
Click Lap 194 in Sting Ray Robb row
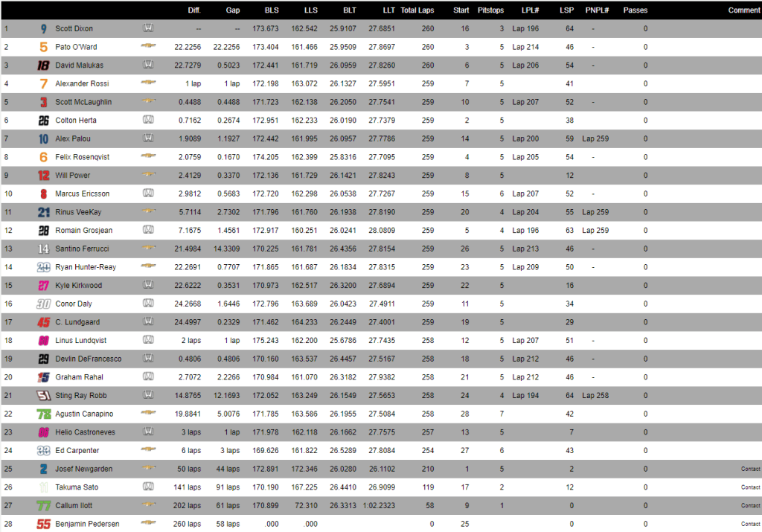pyautogui.click(x=525, y=396)
